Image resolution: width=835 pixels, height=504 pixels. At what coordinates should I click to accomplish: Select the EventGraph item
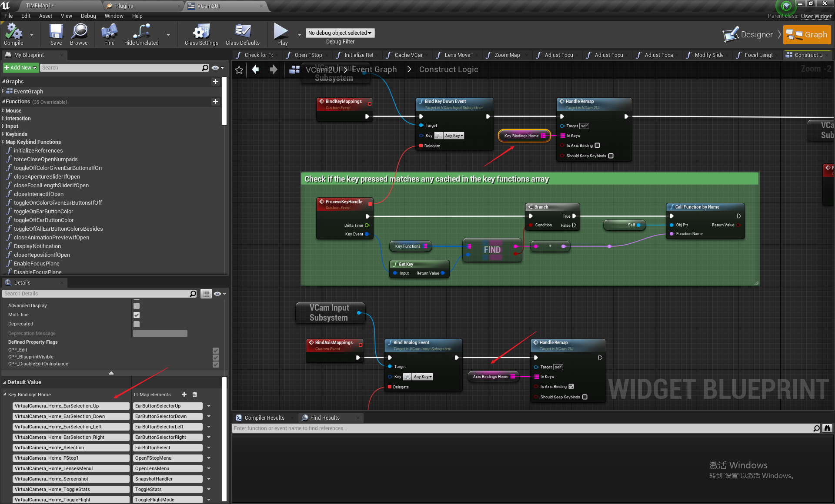click(x=28, y=92)
